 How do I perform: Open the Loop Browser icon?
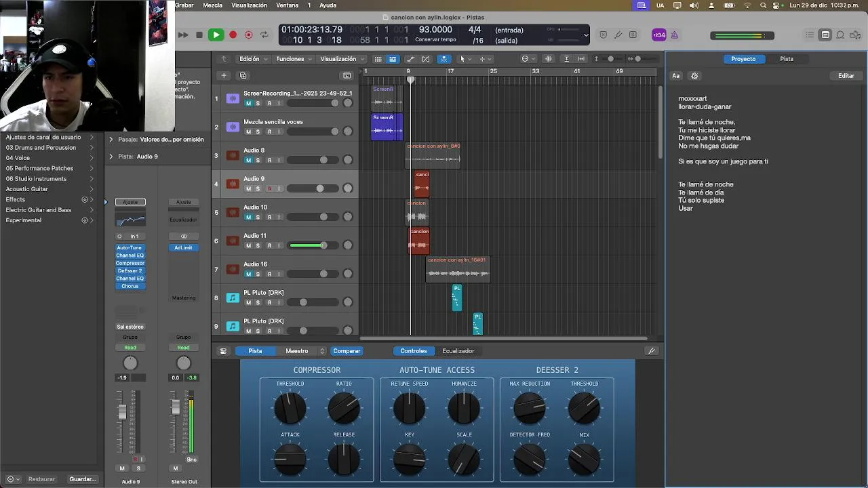coord(840,35)
